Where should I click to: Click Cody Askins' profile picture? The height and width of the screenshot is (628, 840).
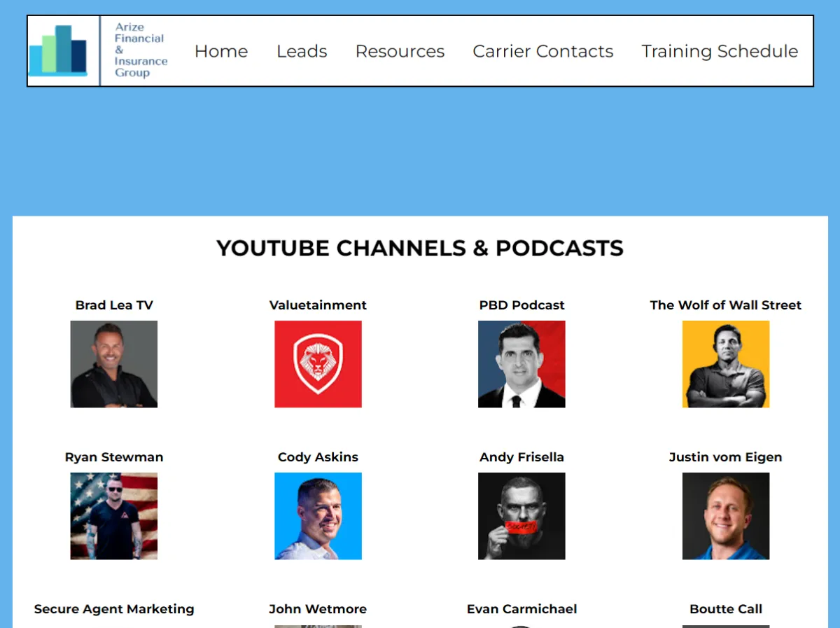click(x=318, y=516)
